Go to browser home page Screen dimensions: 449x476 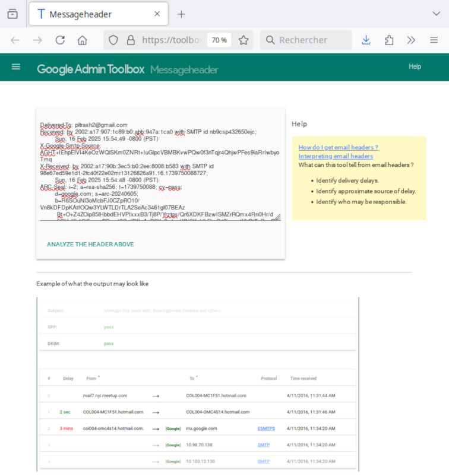click(x=83, y=40)
